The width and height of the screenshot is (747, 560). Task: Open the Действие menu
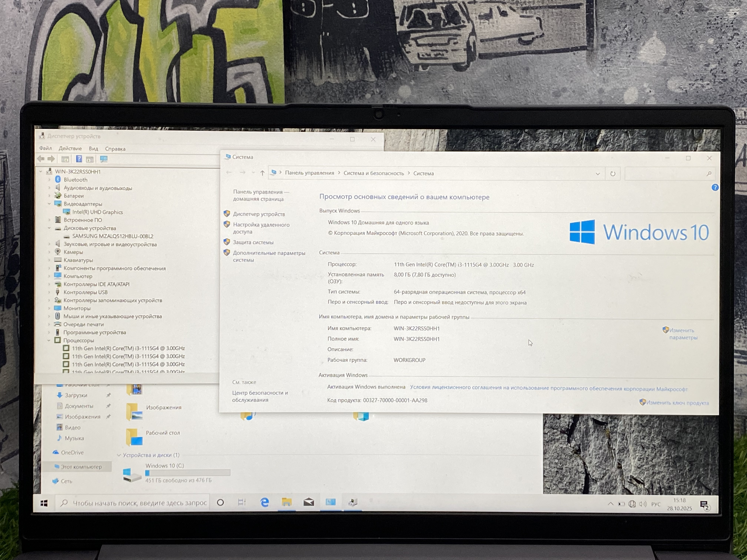coord(70,149)
